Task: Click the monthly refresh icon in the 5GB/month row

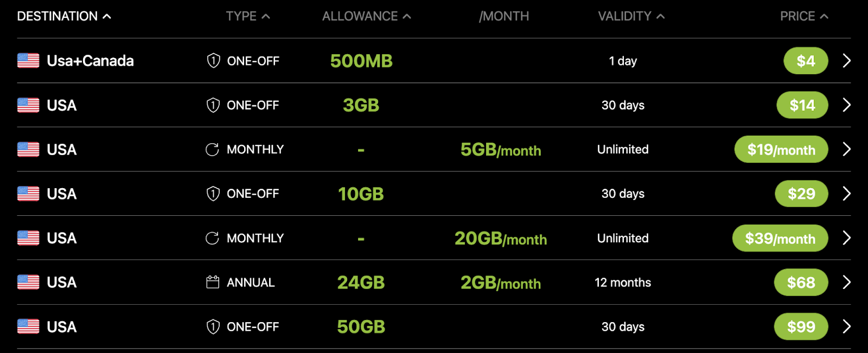Action: pyautogui.click(x=212, y=150)
